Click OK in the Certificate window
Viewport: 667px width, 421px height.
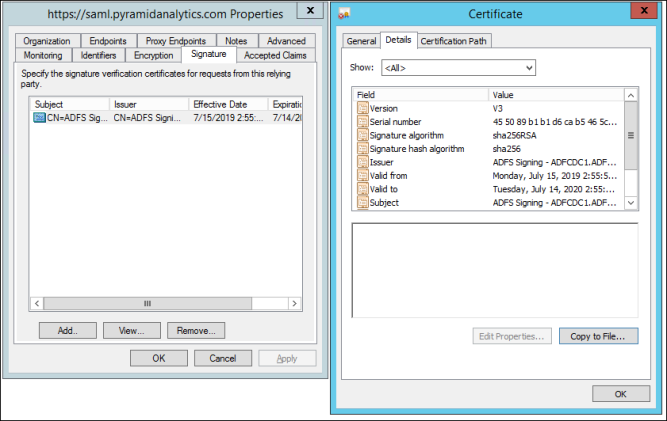pos(621,394)
